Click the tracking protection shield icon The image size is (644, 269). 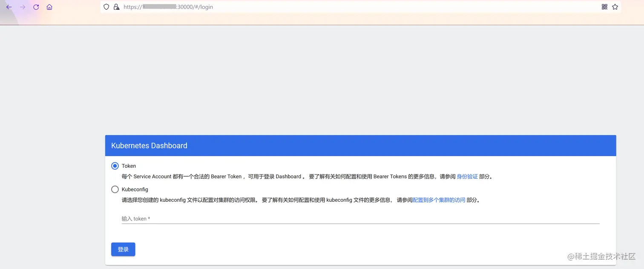[106, 7]
